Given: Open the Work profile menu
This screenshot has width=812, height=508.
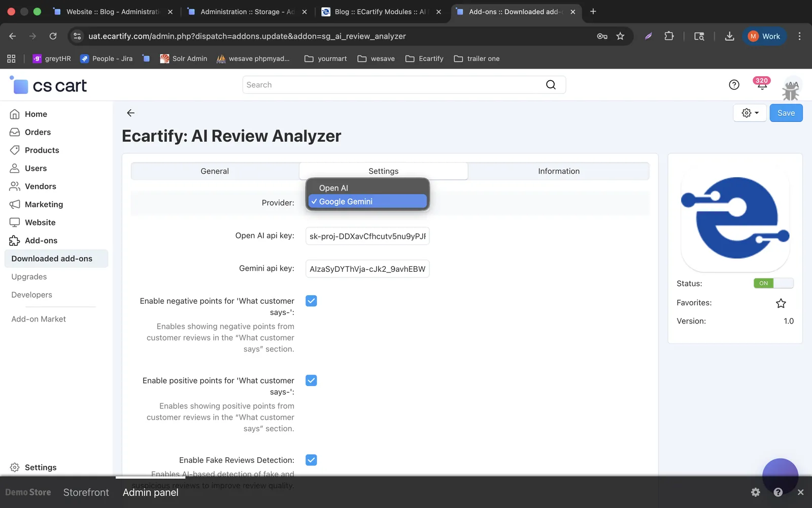Looking at the screenshot, I should tap(764, 36).
